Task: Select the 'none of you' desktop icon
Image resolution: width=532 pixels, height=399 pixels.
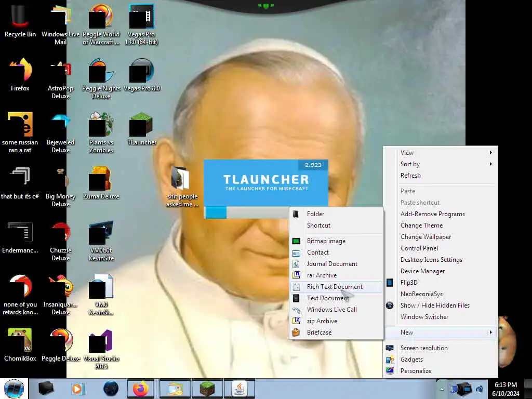Action: [20, 295]
